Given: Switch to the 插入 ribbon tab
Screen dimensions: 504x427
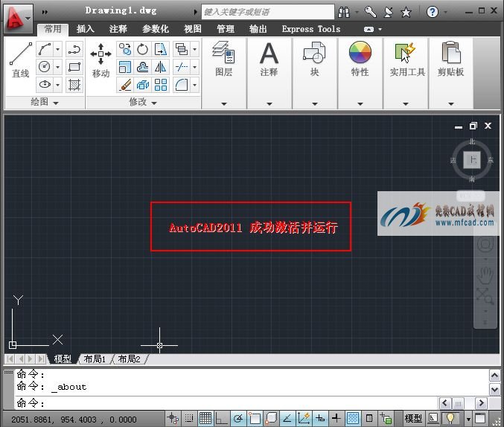Looking at the screenshot, I should pyautogui.click(x=86, y=29).
